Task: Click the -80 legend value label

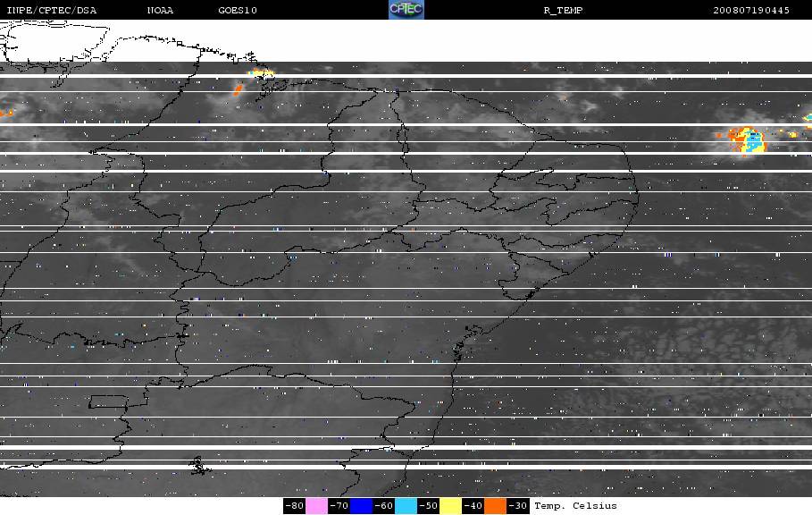Action: (294, 506)
